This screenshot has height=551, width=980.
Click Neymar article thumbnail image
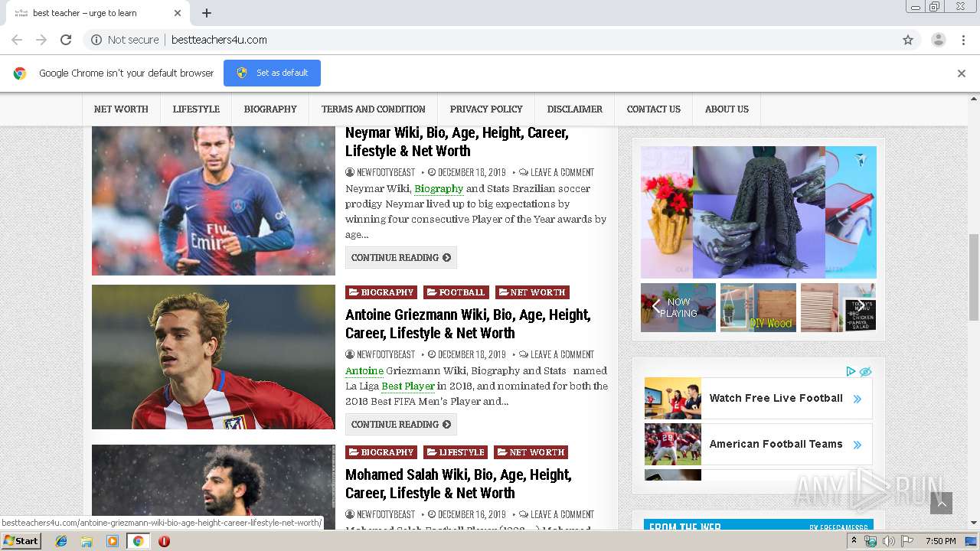click(214, 201)
